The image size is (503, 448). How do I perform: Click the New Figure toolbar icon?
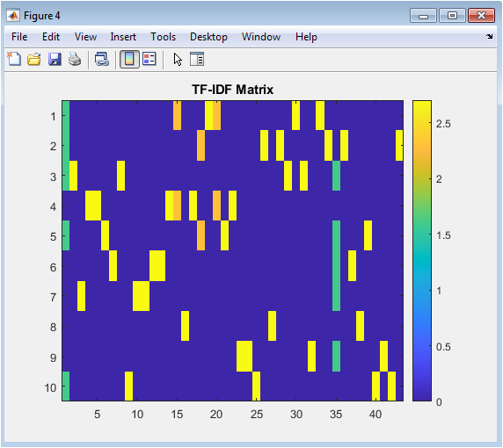[14, 59]
